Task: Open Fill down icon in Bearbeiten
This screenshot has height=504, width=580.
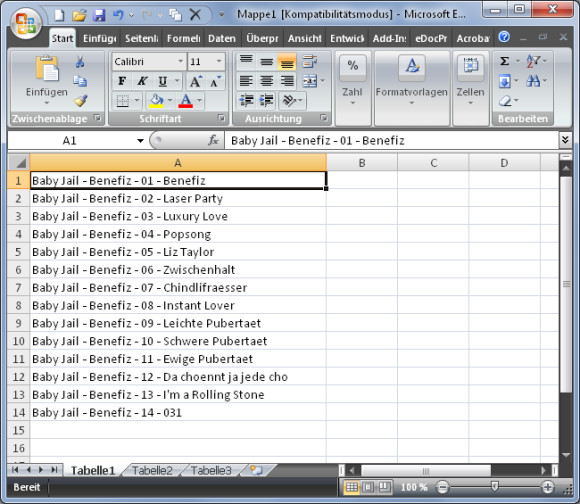Action: (505, 81)
